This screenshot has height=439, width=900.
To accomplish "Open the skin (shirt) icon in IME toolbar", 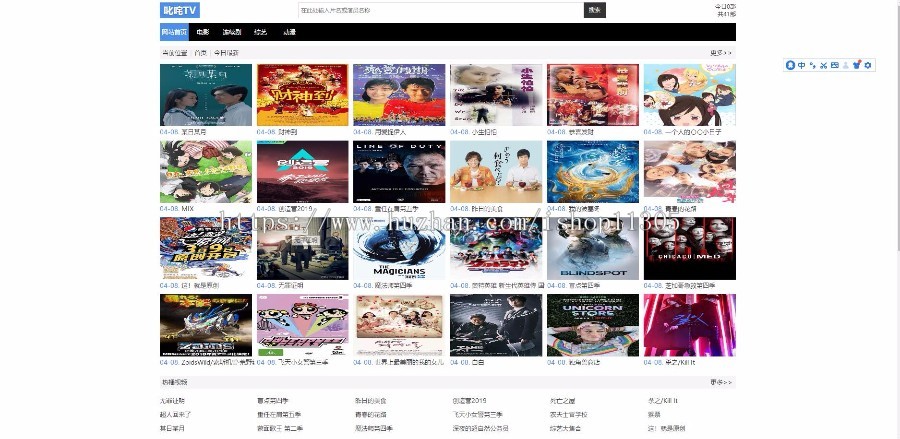I will click(856, 65).
